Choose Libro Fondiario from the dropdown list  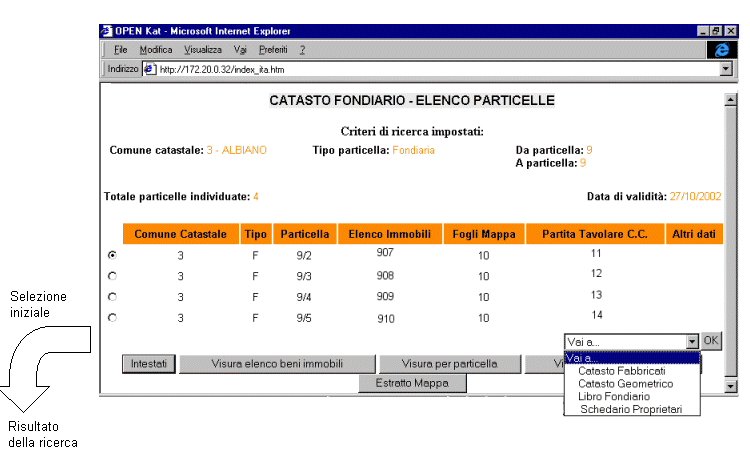[613, 396]
